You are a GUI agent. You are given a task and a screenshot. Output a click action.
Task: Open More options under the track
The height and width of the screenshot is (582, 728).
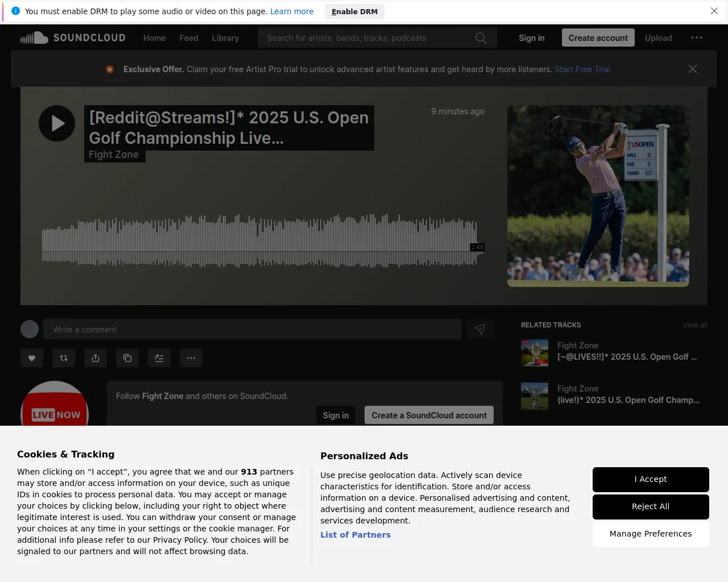click(191, 358)
